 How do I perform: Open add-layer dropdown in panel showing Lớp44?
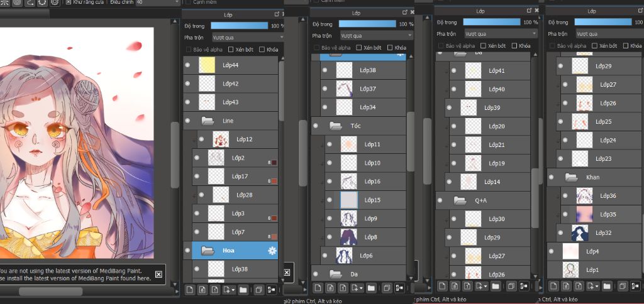(x=229, y=290)
